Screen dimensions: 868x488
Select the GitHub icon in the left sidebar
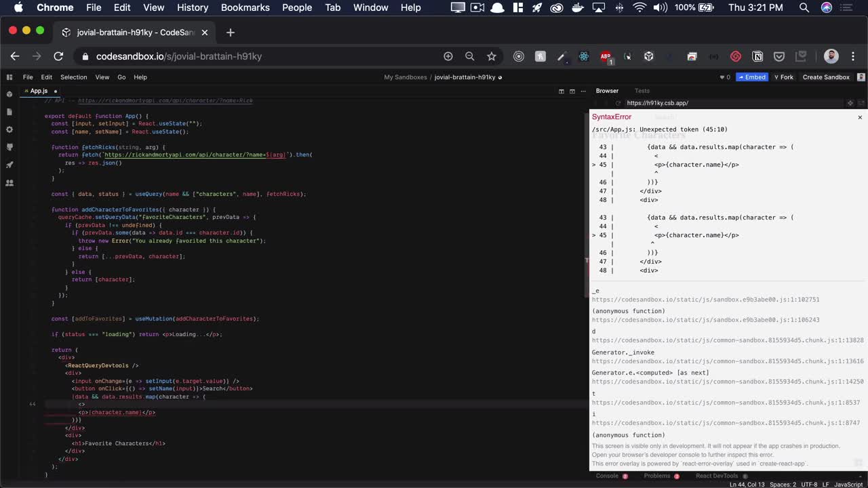click(9, 147)
